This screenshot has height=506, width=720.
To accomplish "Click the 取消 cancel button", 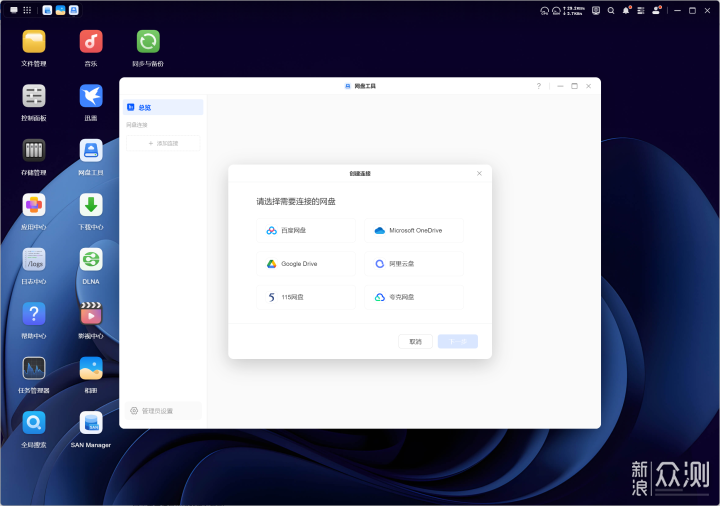I will point(415,342).
